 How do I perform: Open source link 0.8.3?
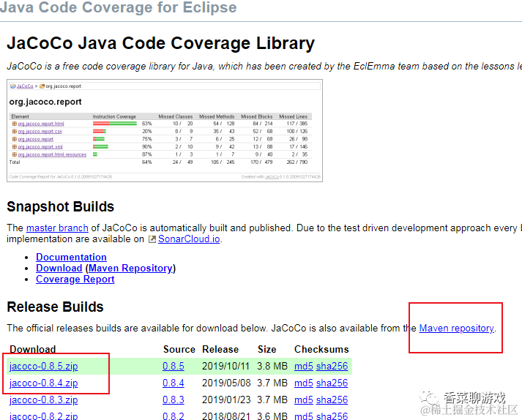coord(173,400)
